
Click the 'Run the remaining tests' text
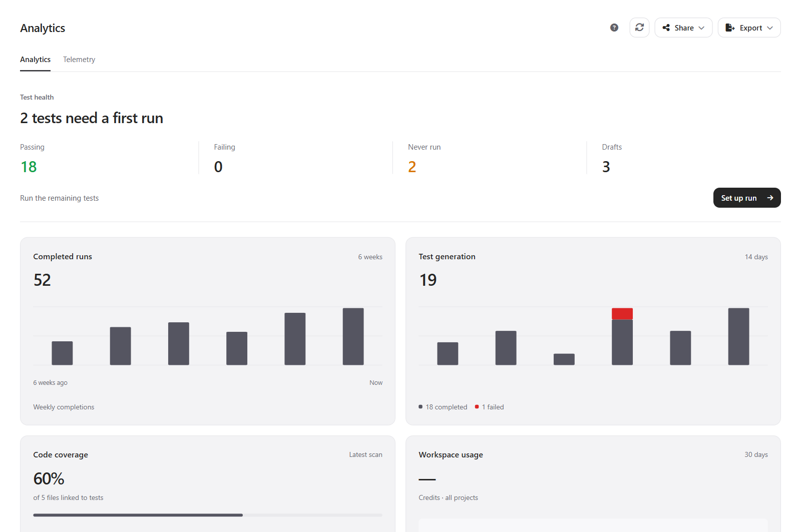pos(59,198)
